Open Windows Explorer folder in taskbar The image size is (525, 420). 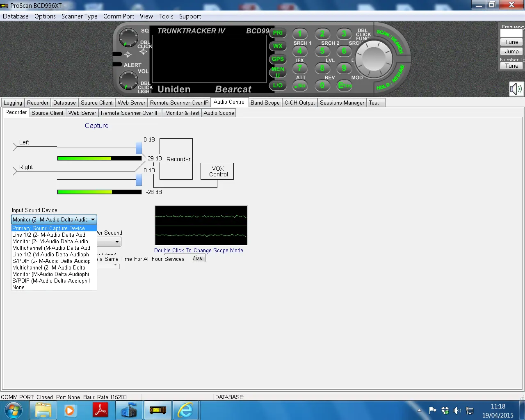click(x=43, y=410)
